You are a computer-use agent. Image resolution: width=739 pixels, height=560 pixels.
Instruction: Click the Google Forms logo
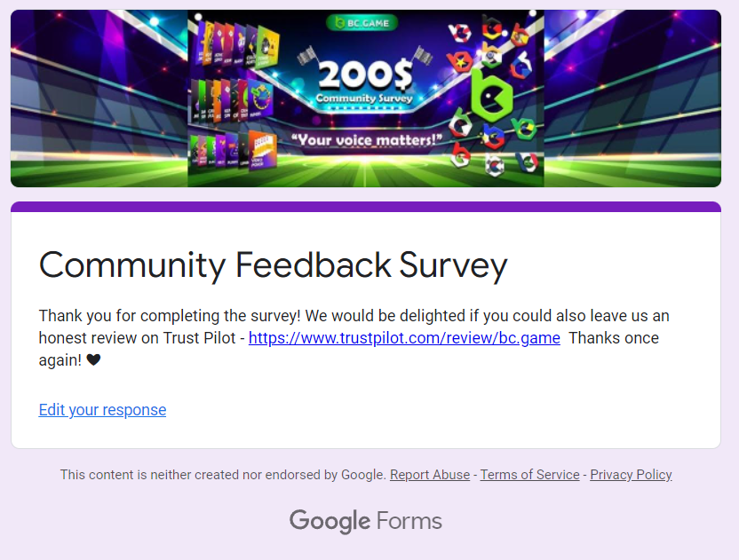365,521
